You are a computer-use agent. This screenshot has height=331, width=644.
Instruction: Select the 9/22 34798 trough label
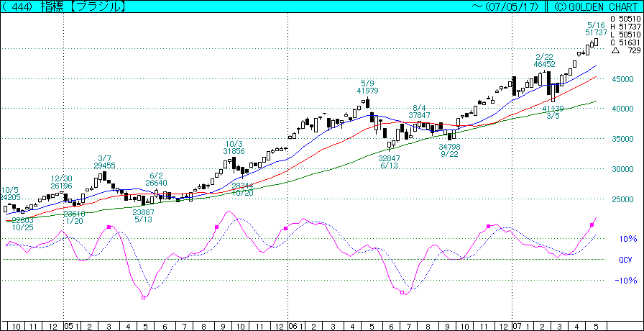(450, 150)
